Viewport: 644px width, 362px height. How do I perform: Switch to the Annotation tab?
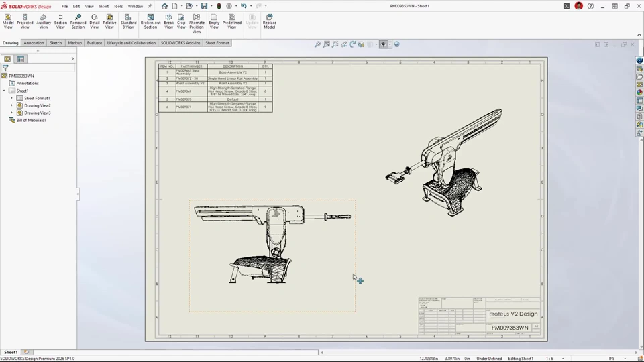pyautogui.click(x=34, y=43)
